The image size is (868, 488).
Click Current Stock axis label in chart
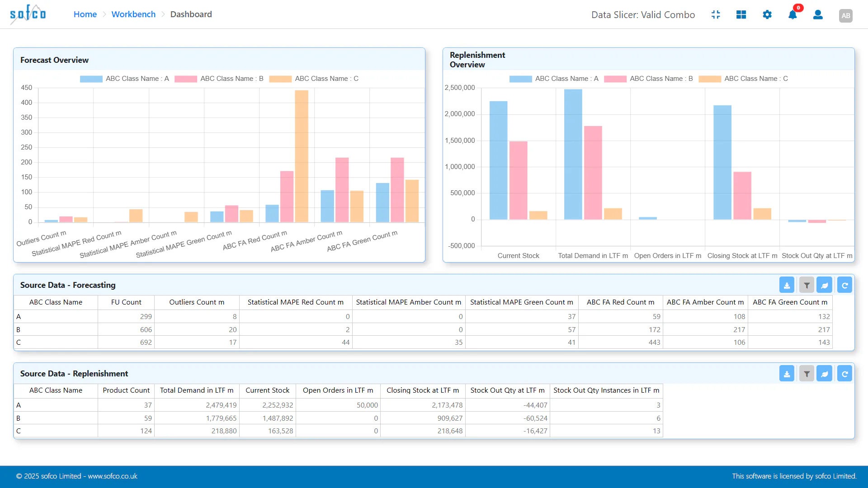click(519, 256)
